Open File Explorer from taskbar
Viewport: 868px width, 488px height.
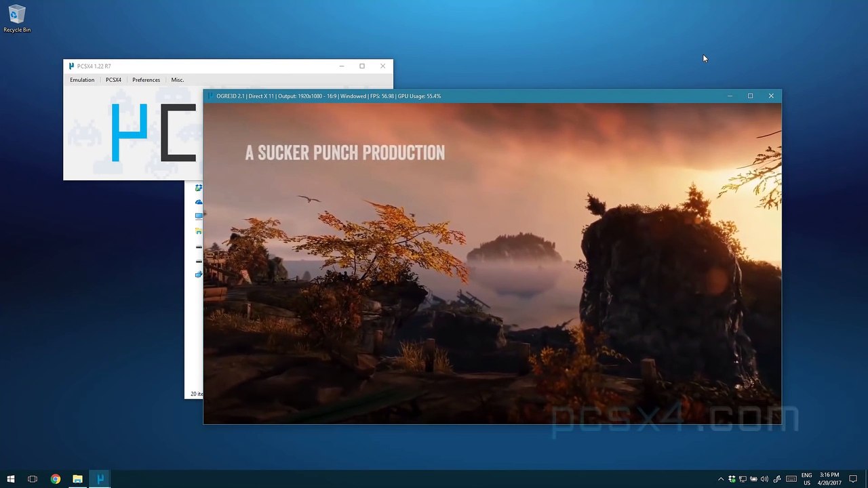coord(77,479)
